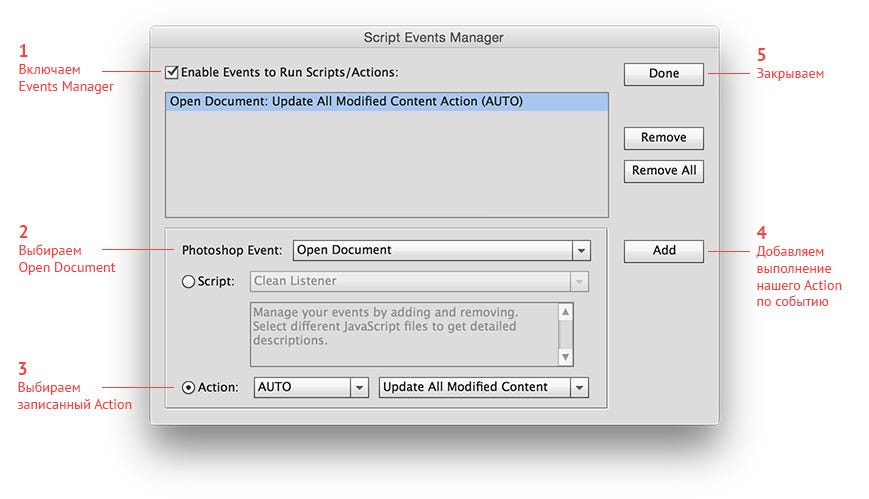Open the Clean Listener script dropdown
The width and height of the screenshot is (869, 499).
tap(418, 282)
